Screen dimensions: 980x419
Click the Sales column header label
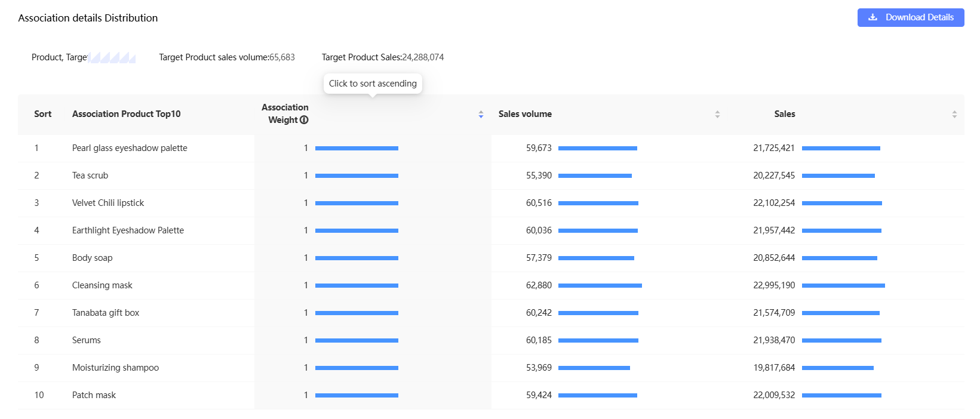pos(785,114)
